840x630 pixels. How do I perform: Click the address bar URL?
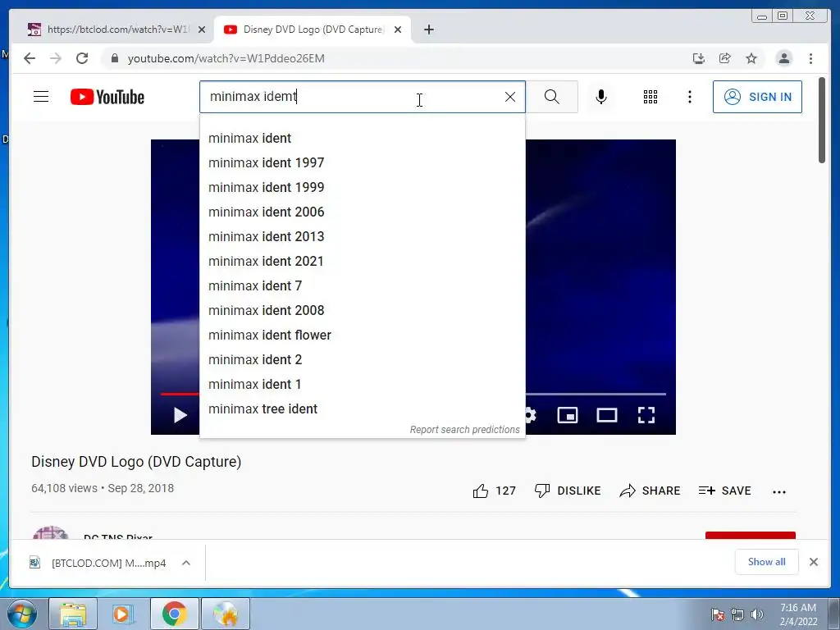point(226,58)
